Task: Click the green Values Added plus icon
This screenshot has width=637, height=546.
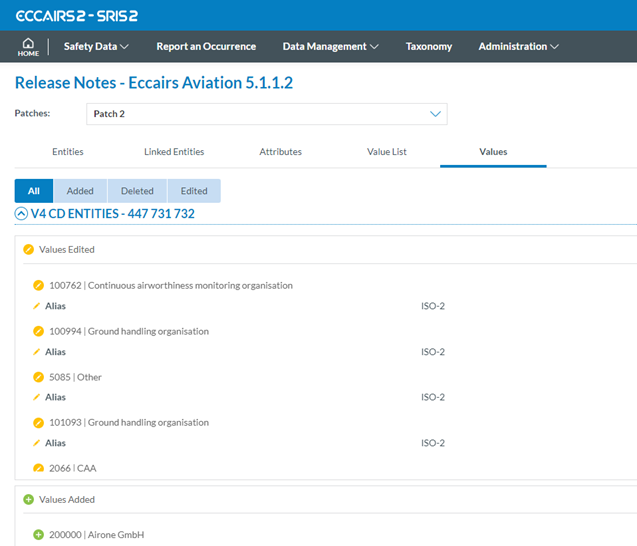Action: click(x=29, y=499)
